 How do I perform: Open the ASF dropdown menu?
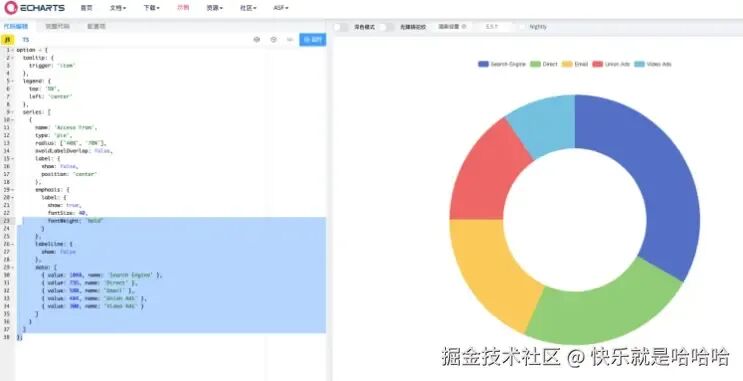click(281, 8)
